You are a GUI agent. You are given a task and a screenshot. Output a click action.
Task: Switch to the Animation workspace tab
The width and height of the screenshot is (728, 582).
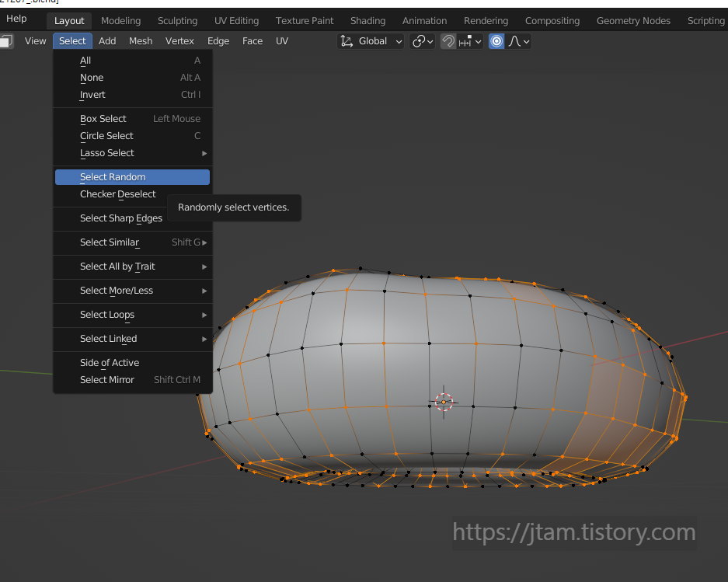click(x=424, y=21)
